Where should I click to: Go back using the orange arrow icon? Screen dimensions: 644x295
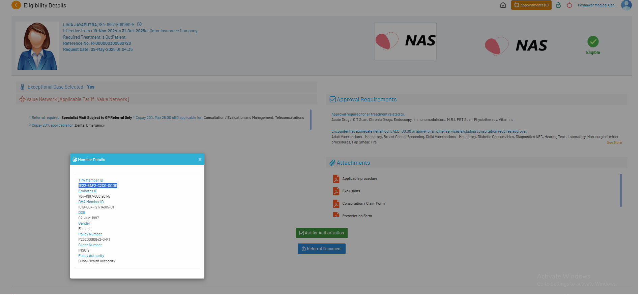coord(16,5)
